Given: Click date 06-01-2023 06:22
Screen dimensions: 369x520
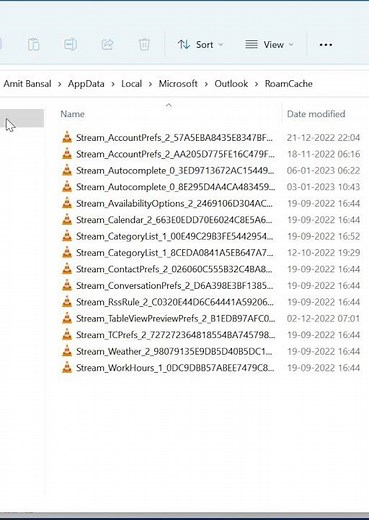Looking at the screenshot, I should coord(323,170).
